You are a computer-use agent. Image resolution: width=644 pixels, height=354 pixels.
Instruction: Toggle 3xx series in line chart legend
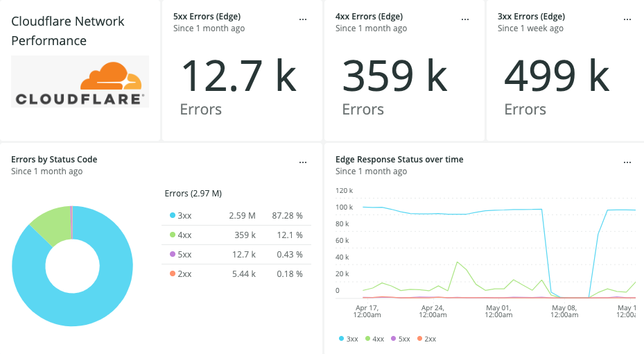click(349, 339)
